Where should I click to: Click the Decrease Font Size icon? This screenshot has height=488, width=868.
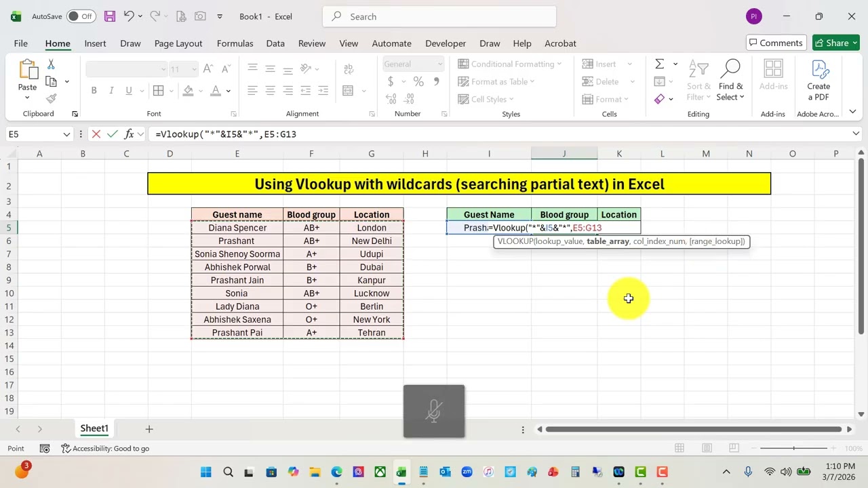coord(226,69)
